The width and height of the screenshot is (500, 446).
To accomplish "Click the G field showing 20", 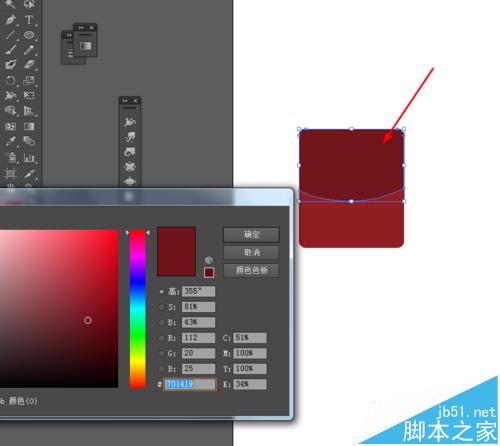I will pos(198,353).
